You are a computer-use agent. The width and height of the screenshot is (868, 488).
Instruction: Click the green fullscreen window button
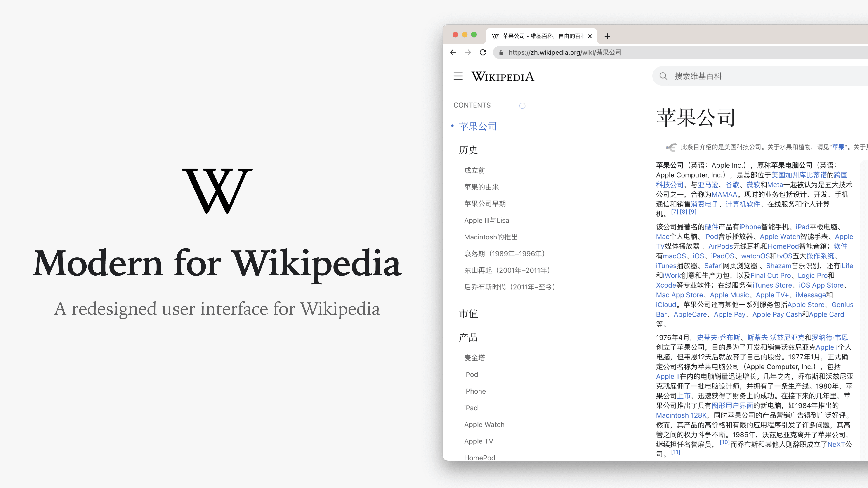pyautogui.click(x=474, y=35)
